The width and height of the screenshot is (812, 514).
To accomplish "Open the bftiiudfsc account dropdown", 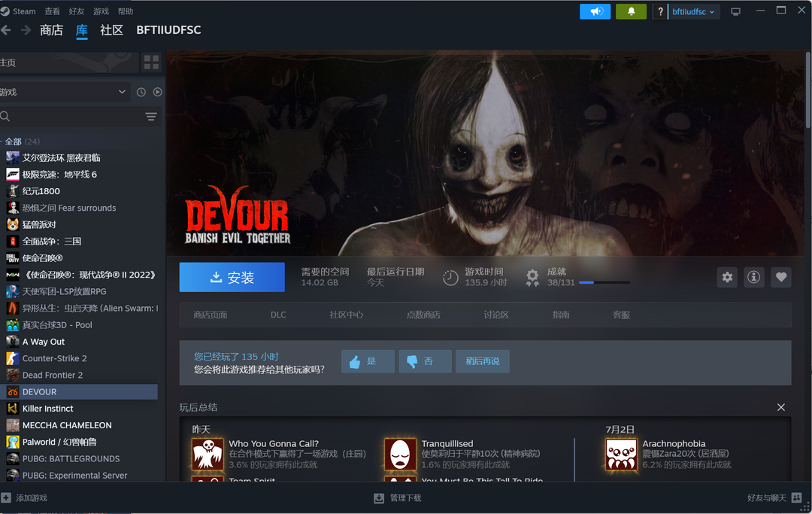I will click(x=693, y=11).
